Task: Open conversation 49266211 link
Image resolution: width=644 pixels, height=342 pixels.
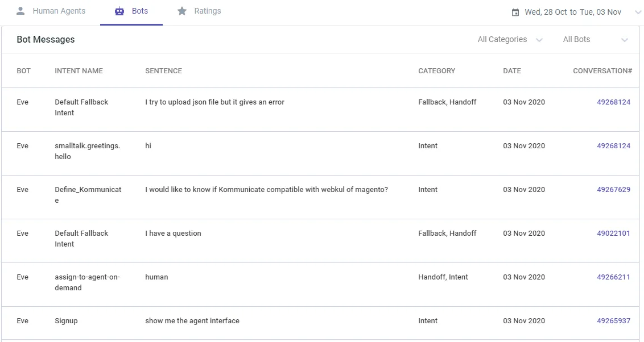Action: (613, 277)
